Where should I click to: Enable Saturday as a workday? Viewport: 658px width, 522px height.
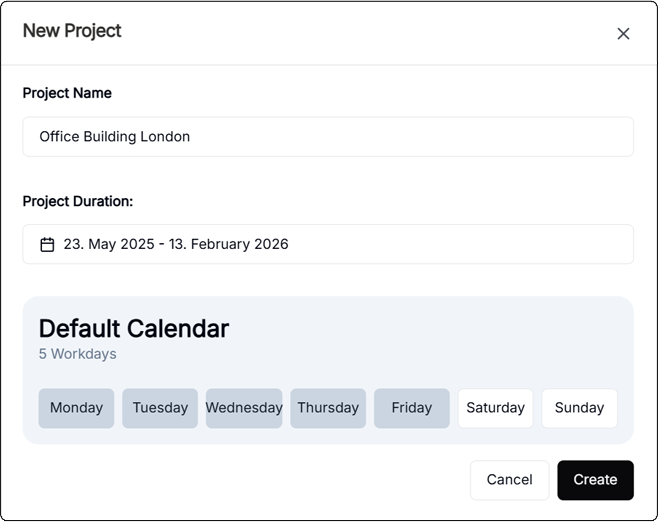point(496,408)
